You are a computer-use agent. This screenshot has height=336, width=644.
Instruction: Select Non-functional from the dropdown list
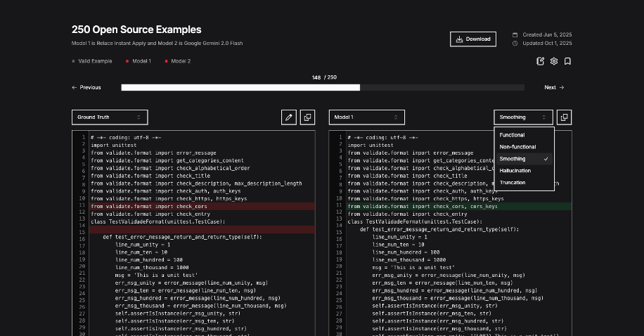[524, 147]
